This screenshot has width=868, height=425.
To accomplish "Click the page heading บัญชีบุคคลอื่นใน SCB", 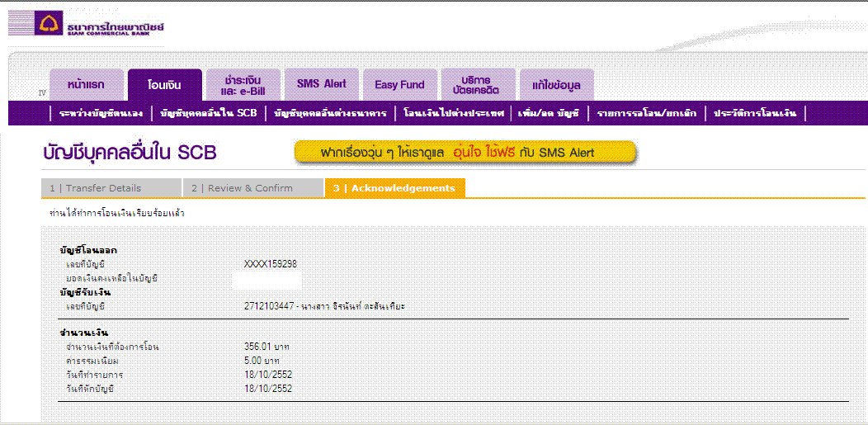I will [130, 153].
